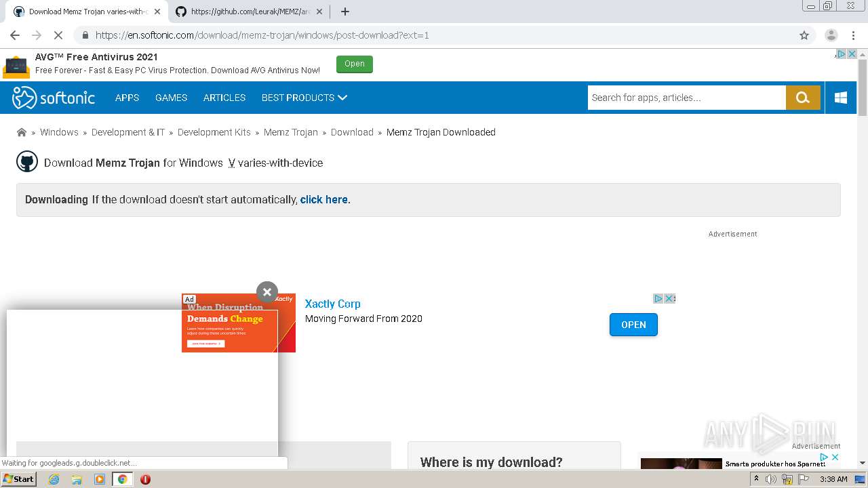Screen dimensions: 868x488
Task: Open the Development & IT breadcrumb
Action: [128, 132]
